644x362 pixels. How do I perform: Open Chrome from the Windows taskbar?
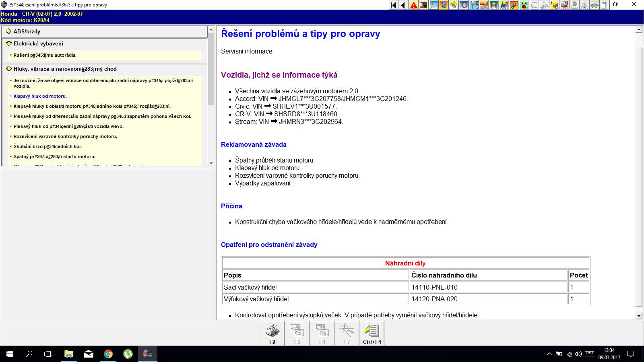(x=108, y=354)
